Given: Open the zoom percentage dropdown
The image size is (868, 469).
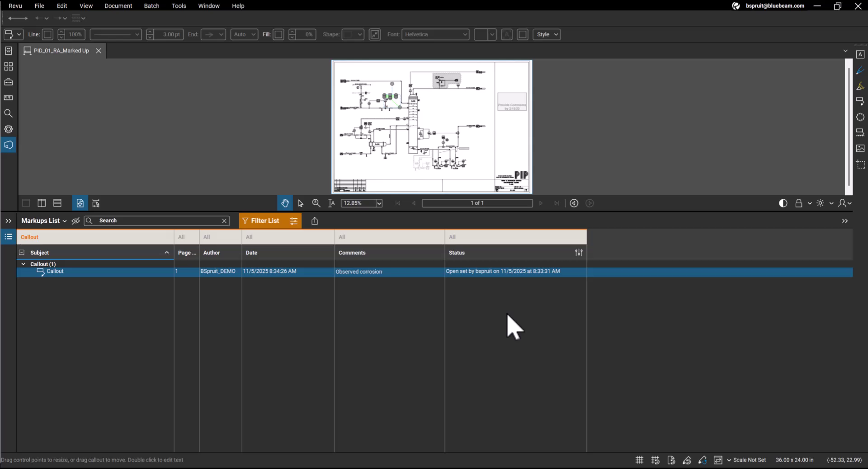Looking at the screenshot, I should pos(379,203).
